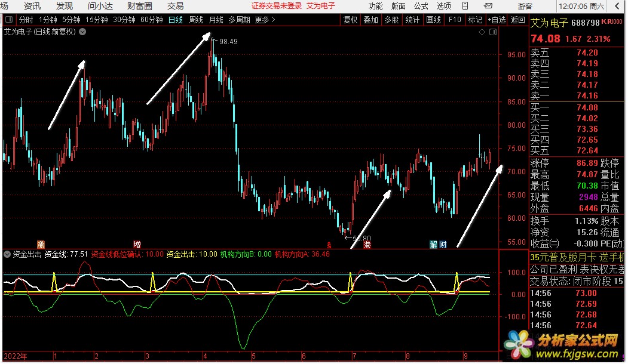This screenshot has height=364, width=628.
Task: Click the 艾为电子 stock name in quote panel
Action: tap(550, 23)
